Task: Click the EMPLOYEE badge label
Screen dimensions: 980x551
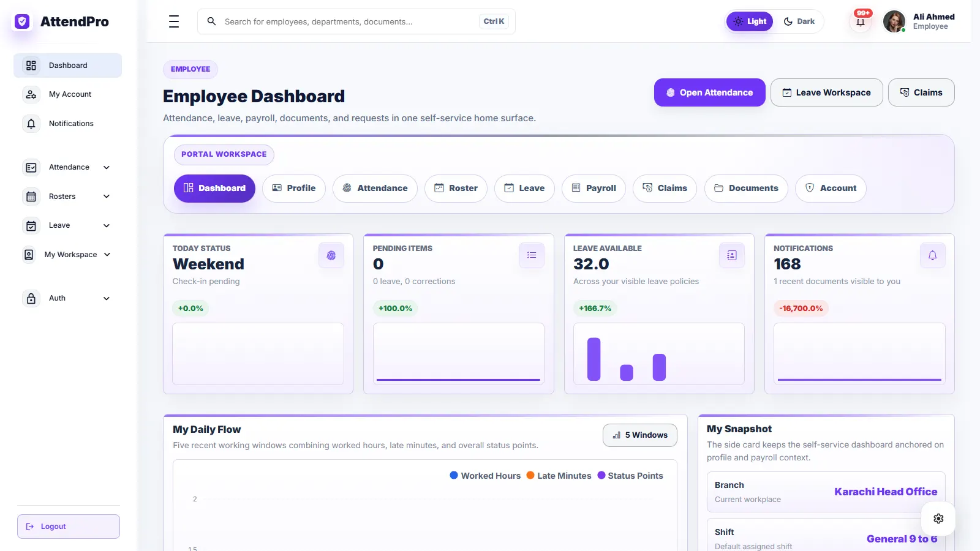Action: tap(190, 69)
